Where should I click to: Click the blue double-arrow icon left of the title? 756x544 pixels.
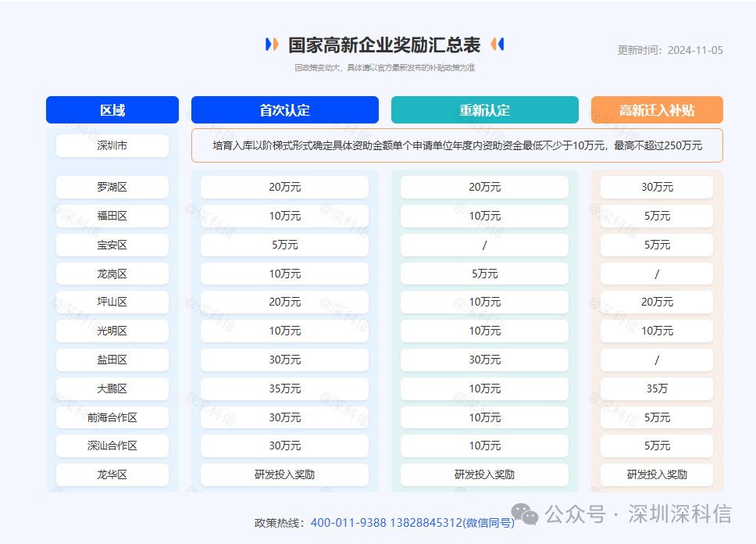tap(270, 43)
